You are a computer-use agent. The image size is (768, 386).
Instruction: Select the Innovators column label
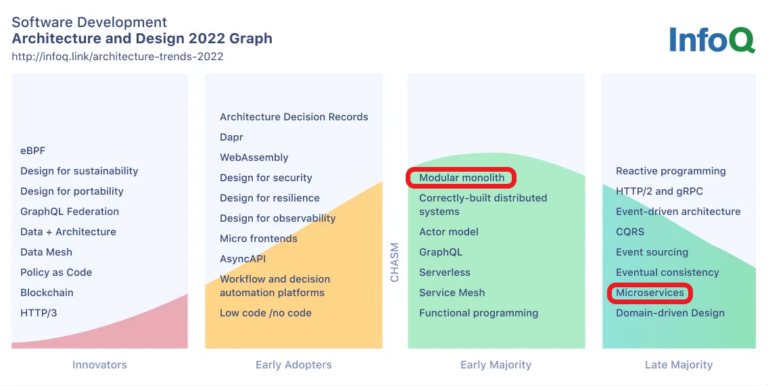click(x=99, y=365)
